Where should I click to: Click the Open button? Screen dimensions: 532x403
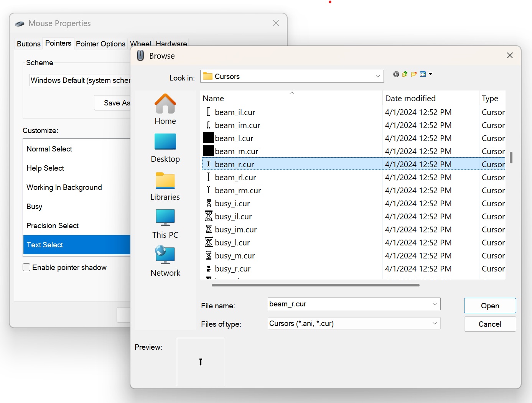pos(490,306)
